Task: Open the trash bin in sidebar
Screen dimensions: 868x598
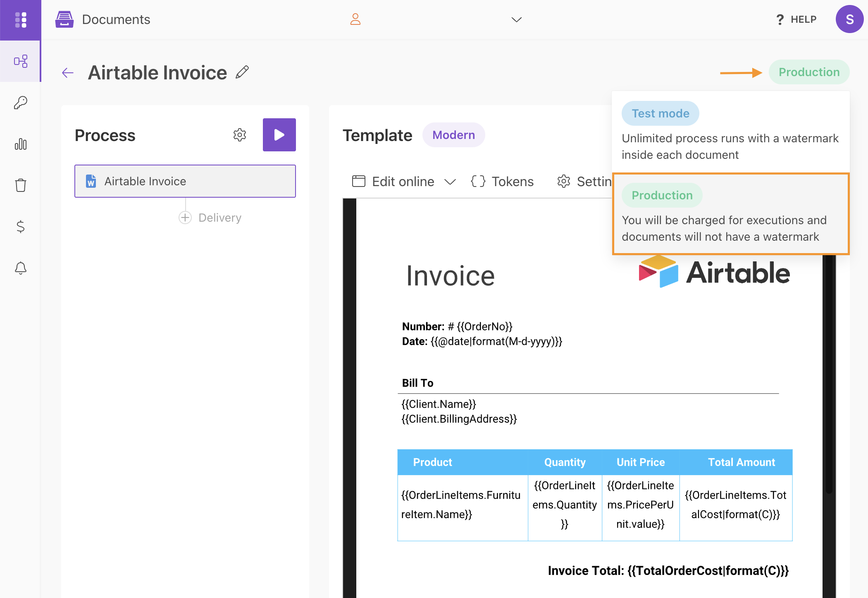Action: coord(21,185)
